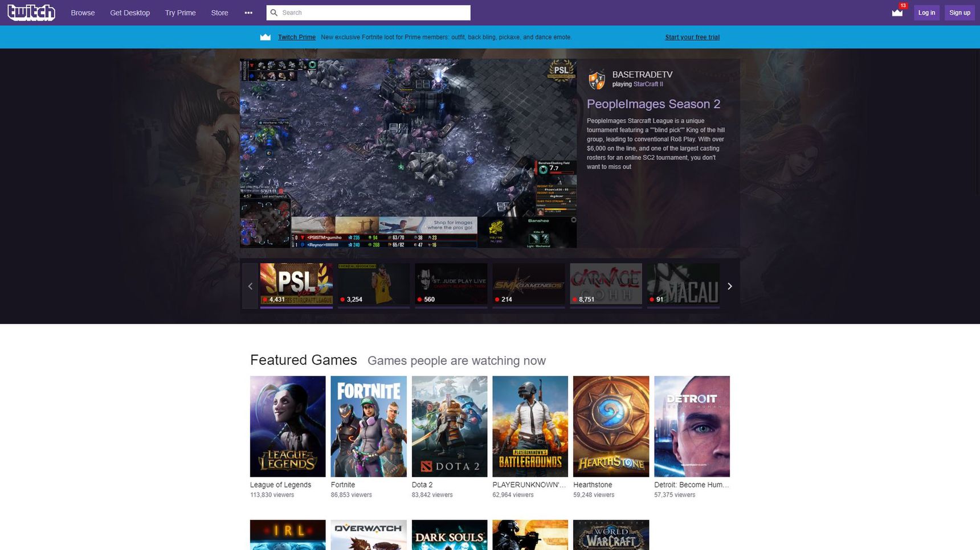Viewport: 980px width, 550px height.
Task: Click Detroit: Become Hum... title text
Action: coord(692,485)
